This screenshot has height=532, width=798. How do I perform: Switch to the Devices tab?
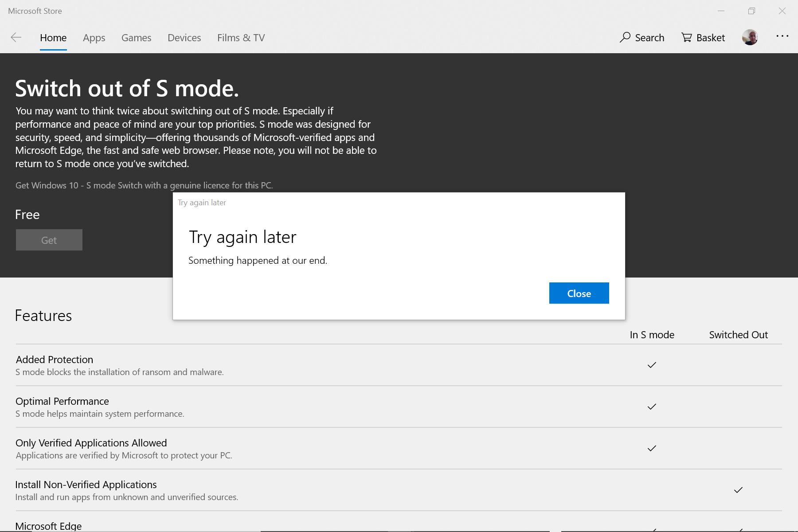point(184,38)
